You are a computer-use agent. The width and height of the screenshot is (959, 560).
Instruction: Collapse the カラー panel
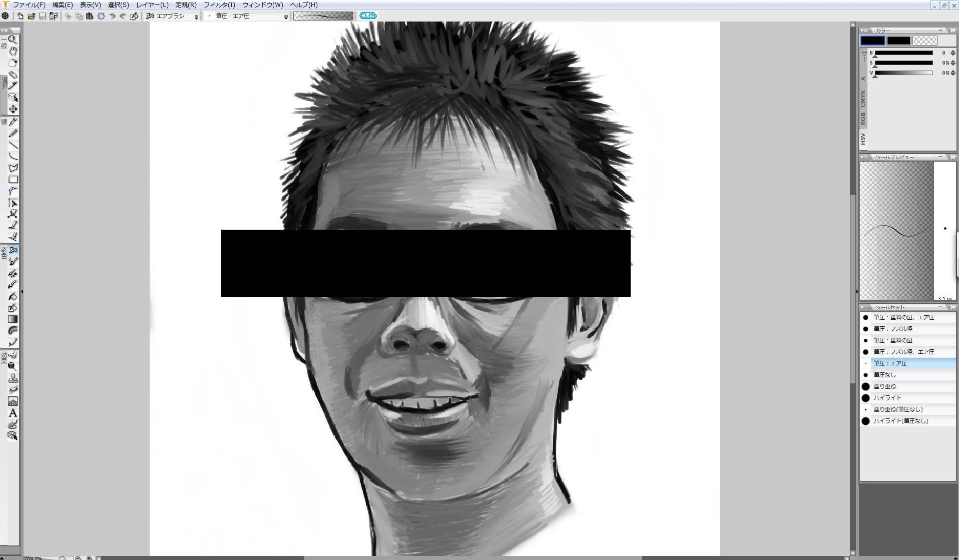[940, 31]
